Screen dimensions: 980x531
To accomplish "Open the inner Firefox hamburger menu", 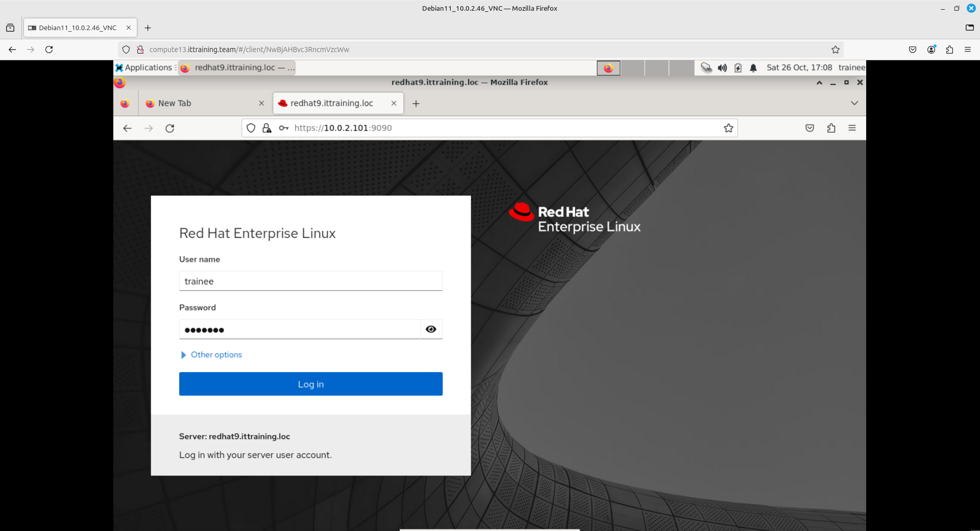I will coord(852,128).
